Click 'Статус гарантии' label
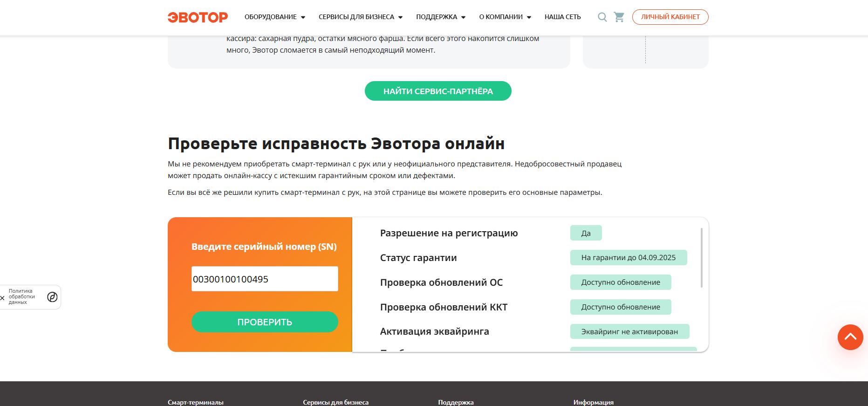Screen dimensions: 868x406 point(418,258)
